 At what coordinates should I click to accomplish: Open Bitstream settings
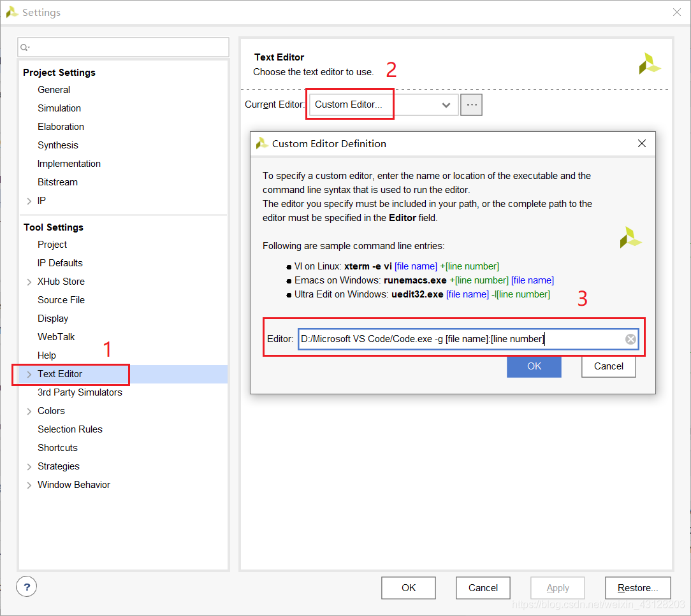(57, 182)
